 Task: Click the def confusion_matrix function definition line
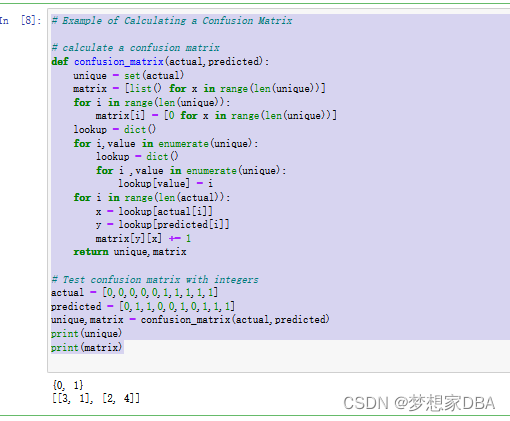[x=160, y=62]
